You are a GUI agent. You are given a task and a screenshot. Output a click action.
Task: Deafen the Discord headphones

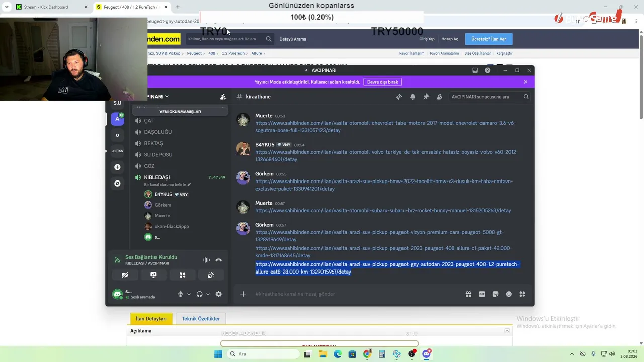pos(199,294)
